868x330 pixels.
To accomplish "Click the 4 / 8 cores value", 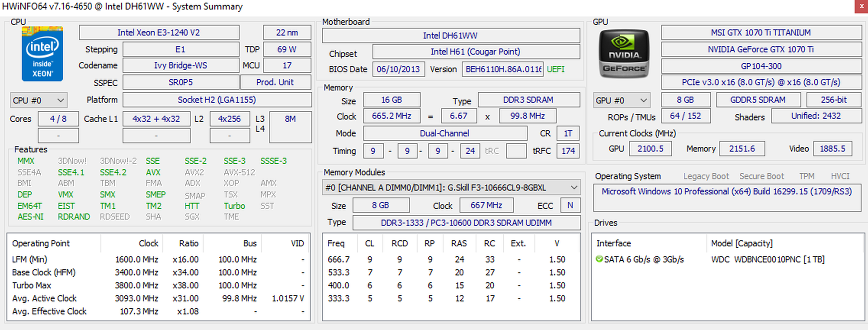I will [x=58, y=119].
